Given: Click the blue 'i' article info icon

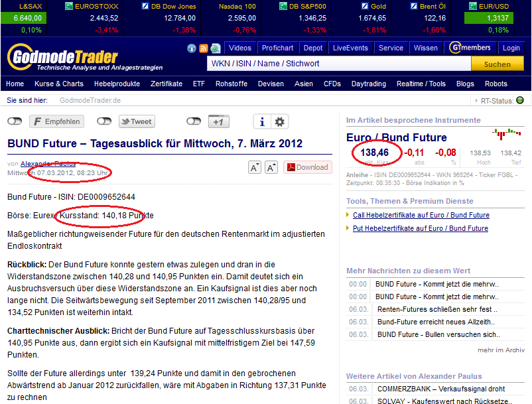Looking at the screenshot, I should (262, 121).
